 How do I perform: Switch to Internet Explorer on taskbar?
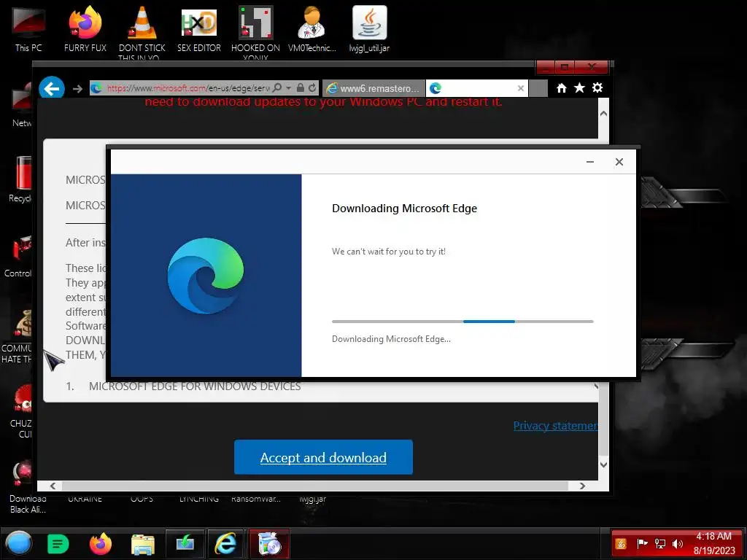(225, 543)
